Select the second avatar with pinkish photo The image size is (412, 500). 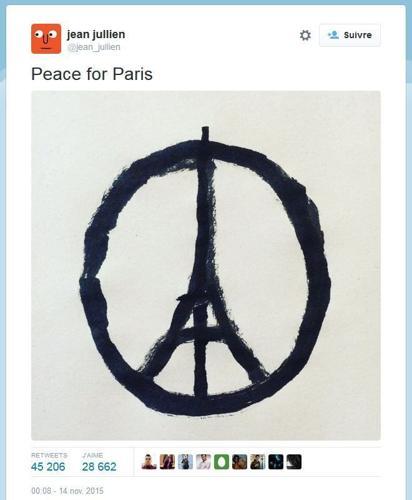point(167,462)
